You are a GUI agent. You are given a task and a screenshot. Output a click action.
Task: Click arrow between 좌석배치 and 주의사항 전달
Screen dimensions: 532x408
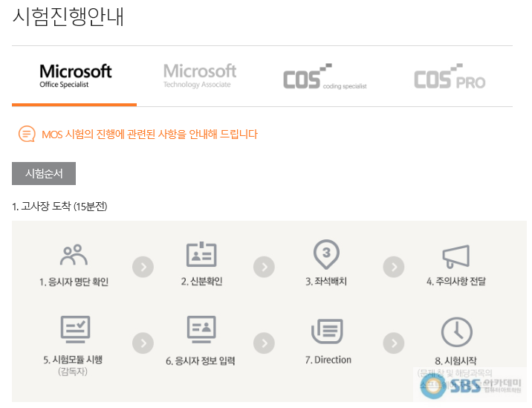[x=394, y=267]
